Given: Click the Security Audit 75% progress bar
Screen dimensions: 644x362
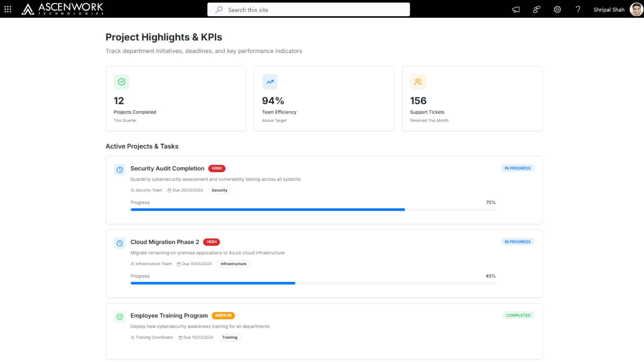Looking at the screenshot, I should click(313, 209).
